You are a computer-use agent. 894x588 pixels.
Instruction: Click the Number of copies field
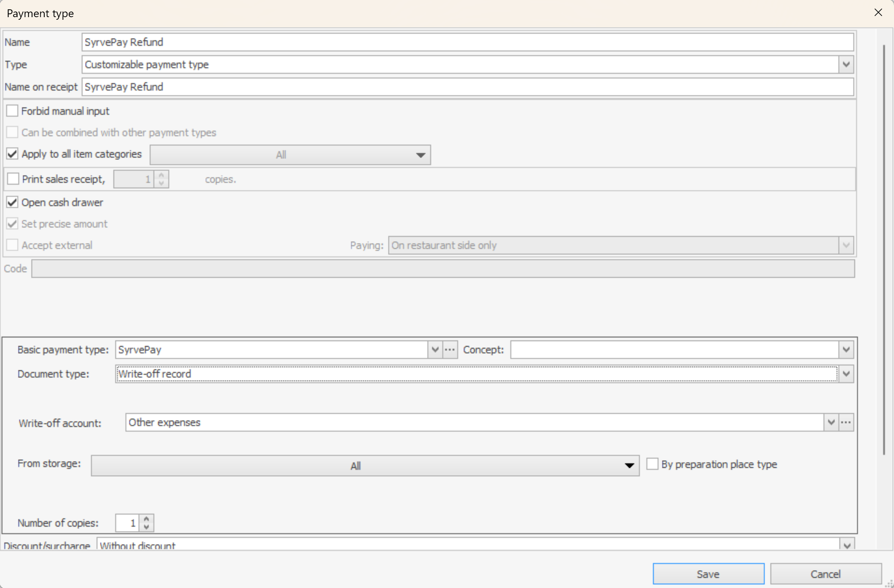[x=127, y=523]
